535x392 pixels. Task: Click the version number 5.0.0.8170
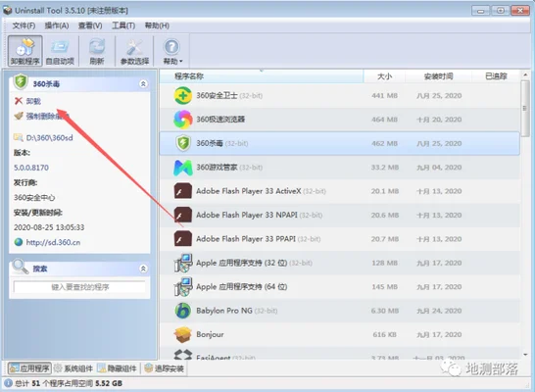[31, 168]
